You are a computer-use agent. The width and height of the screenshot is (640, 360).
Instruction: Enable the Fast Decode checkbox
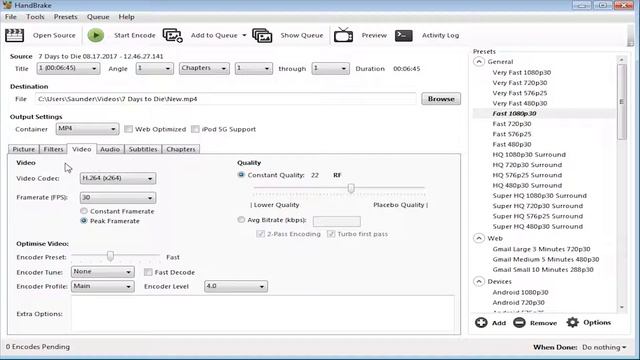pyautogui.click(x=148, y=272)
